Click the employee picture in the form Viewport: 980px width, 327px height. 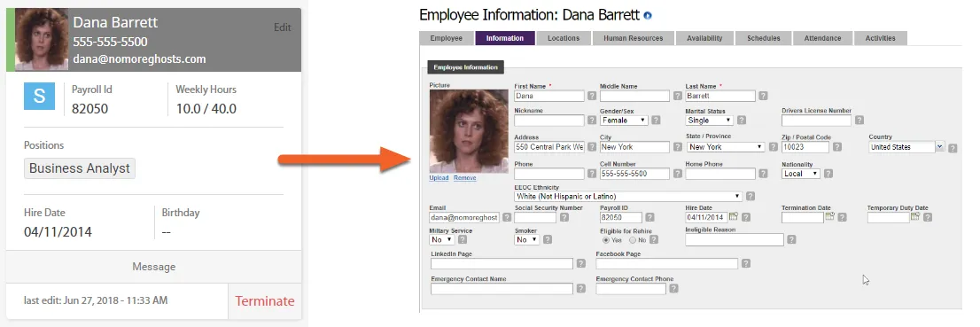(469, 131)
